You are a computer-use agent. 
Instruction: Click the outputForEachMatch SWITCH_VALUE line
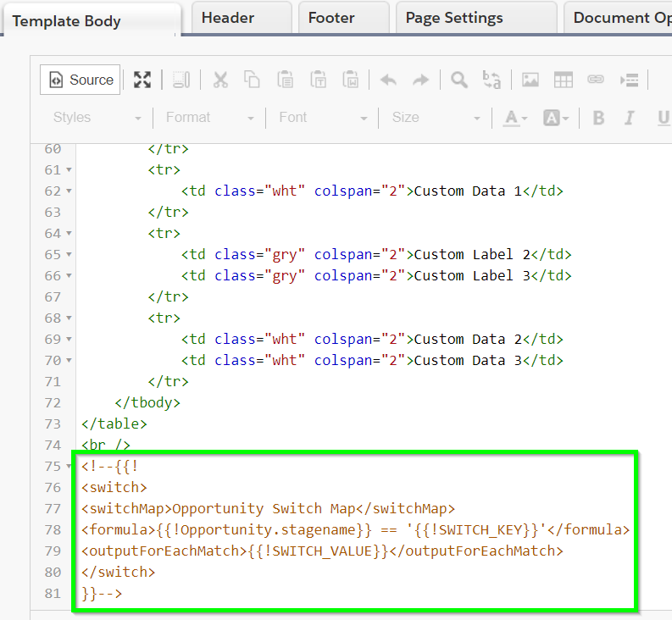pos(322,551)
